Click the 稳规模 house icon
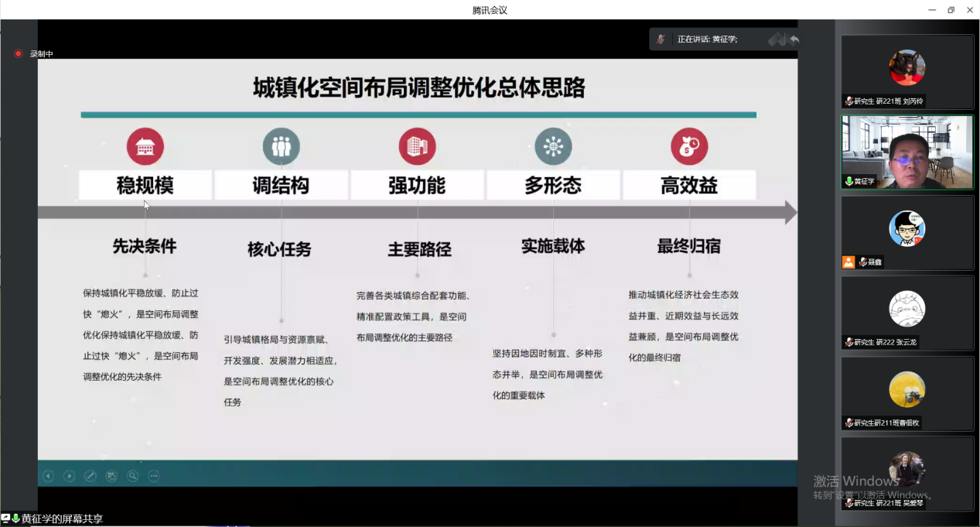 tap(145, 146)
